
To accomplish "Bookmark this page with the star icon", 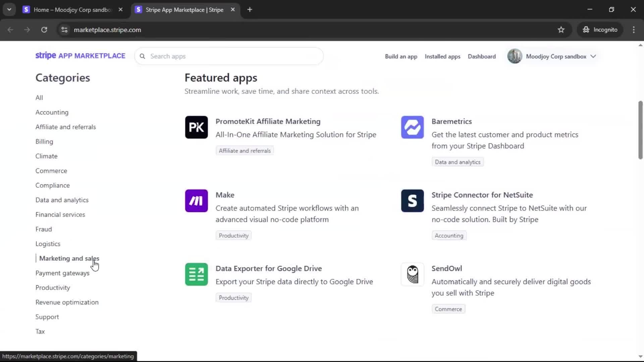I will pyautogui.click(x=561, y=30).
